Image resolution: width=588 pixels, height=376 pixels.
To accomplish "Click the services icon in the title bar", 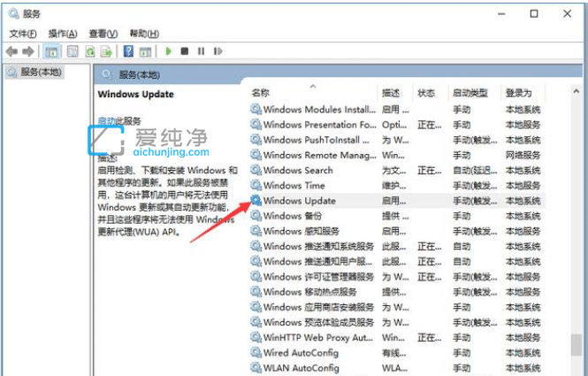I will [x=13, y=13].
